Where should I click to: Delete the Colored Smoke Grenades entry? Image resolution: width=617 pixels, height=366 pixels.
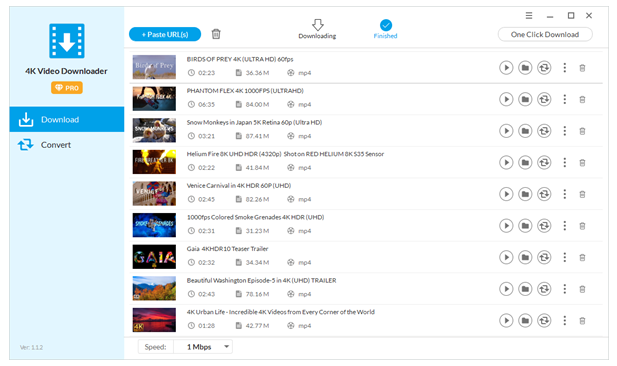[582, 226]
